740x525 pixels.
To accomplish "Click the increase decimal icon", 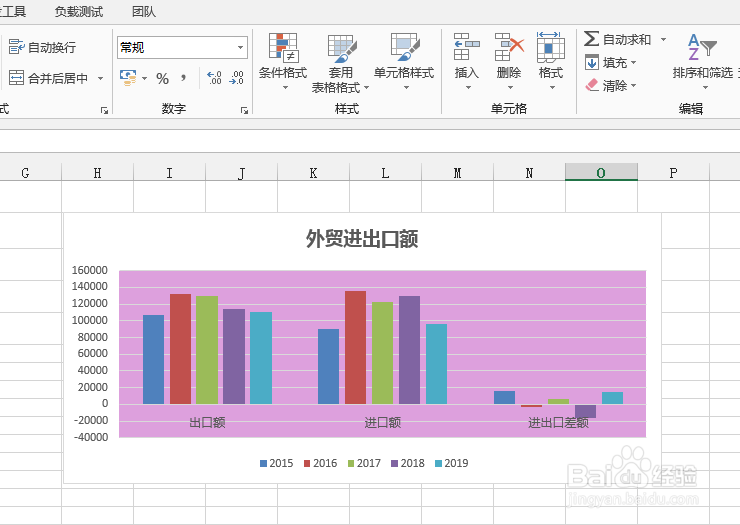I will tap(214, 78).
